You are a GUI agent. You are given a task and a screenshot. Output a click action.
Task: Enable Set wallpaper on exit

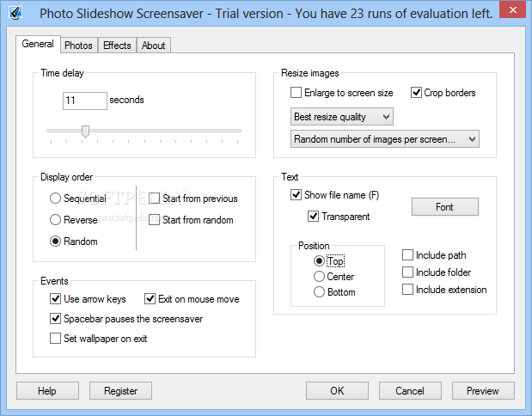[55, 339]
